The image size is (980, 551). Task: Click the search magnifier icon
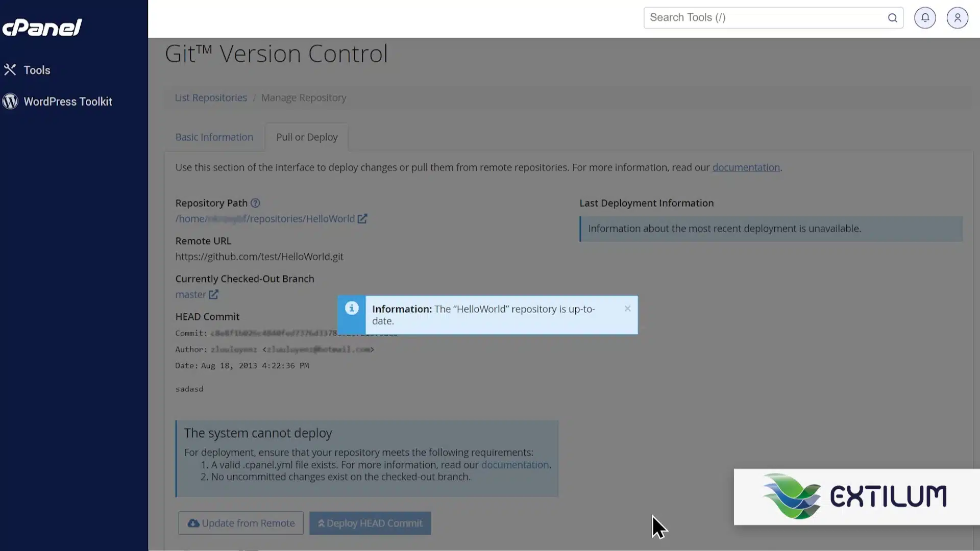point(892,18)
